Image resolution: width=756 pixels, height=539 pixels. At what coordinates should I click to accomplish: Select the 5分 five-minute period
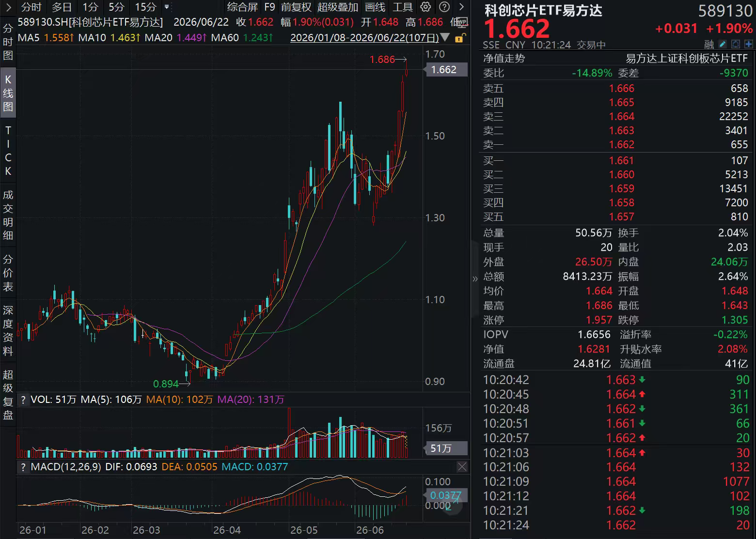point(116,7)
